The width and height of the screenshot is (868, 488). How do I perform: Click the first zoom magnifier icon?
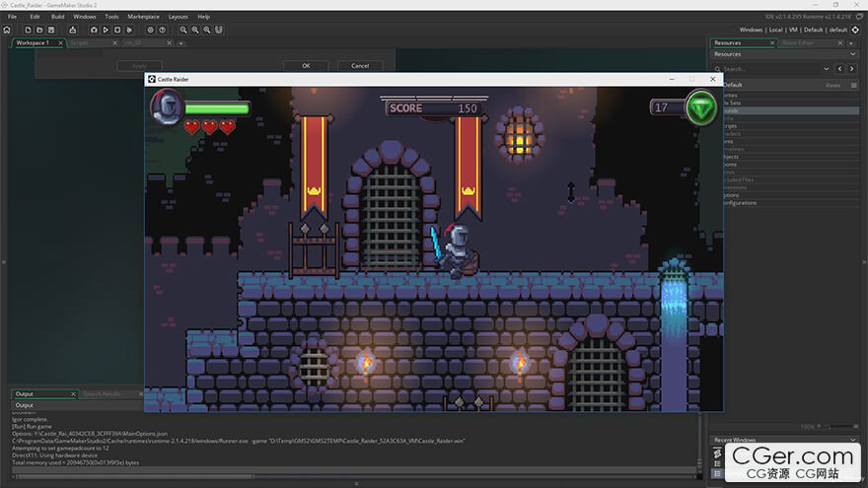pos(183,30)
